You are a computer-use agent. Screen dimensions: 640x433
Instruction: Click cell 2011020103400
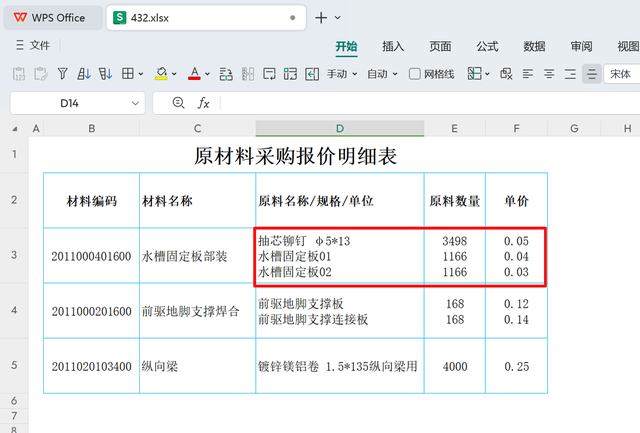[91, 366]
